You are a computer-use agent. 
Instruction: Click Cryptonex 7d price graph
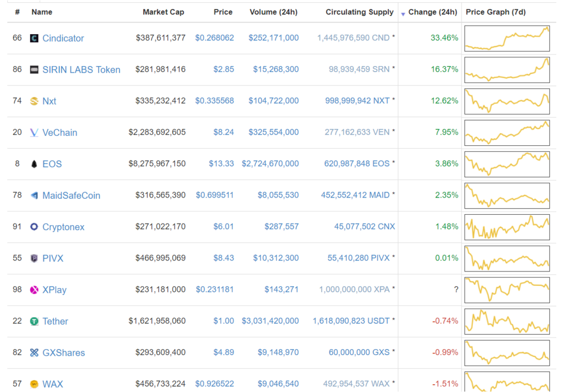tap(507, 227)
